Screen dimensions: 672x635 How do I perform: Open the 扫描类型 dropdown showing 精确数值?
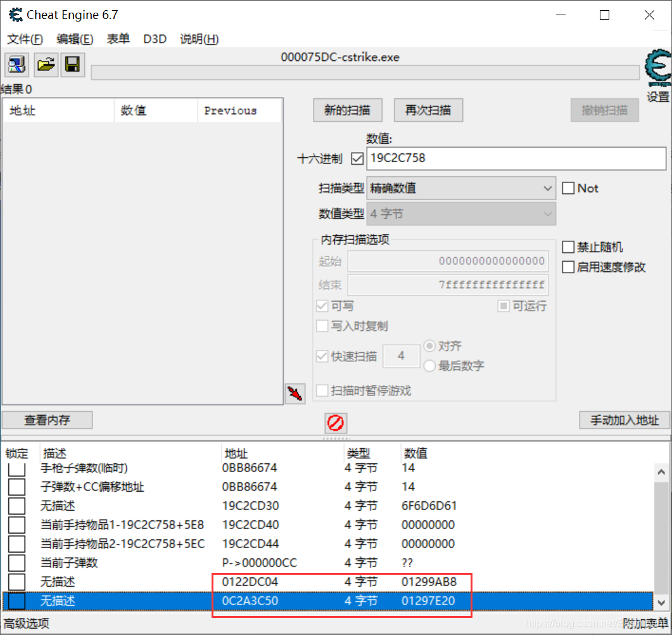461,188
